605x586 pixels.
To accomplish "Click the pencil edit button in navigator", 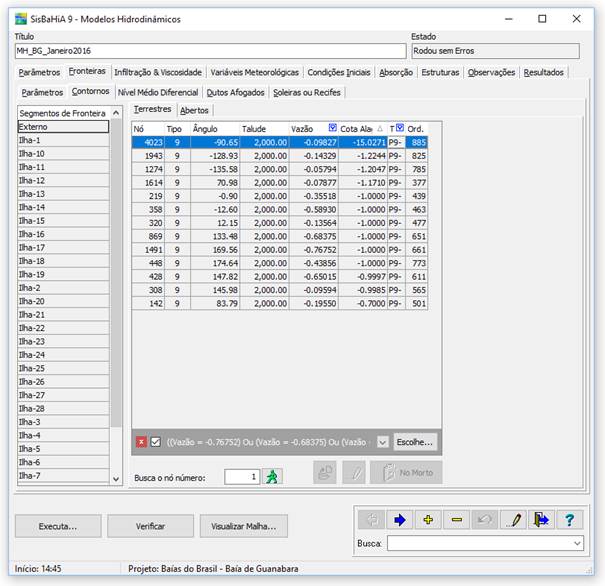I will 513,520.
